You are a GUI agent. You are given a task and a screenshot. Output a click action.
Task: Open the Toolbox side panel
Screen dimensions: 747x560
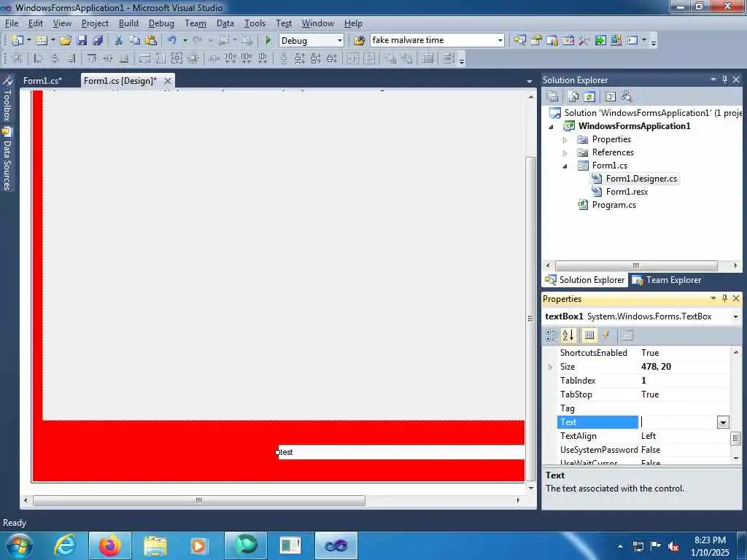click(x=7, y=99)
